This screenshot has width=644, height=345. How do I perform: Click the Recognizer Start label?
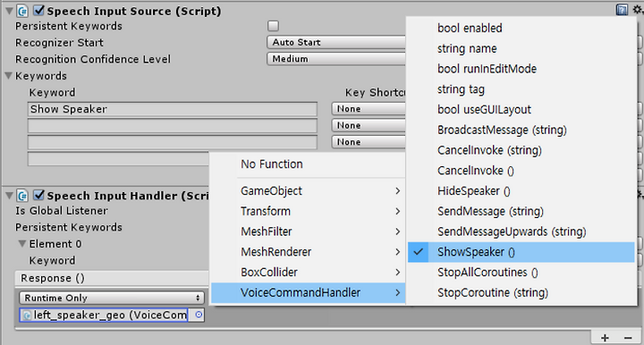click(x=59, y=43)
